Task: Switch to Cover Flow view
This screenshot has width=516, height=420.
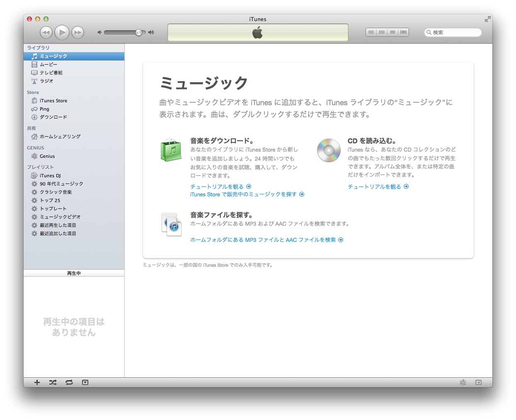Action: (403, 32)
